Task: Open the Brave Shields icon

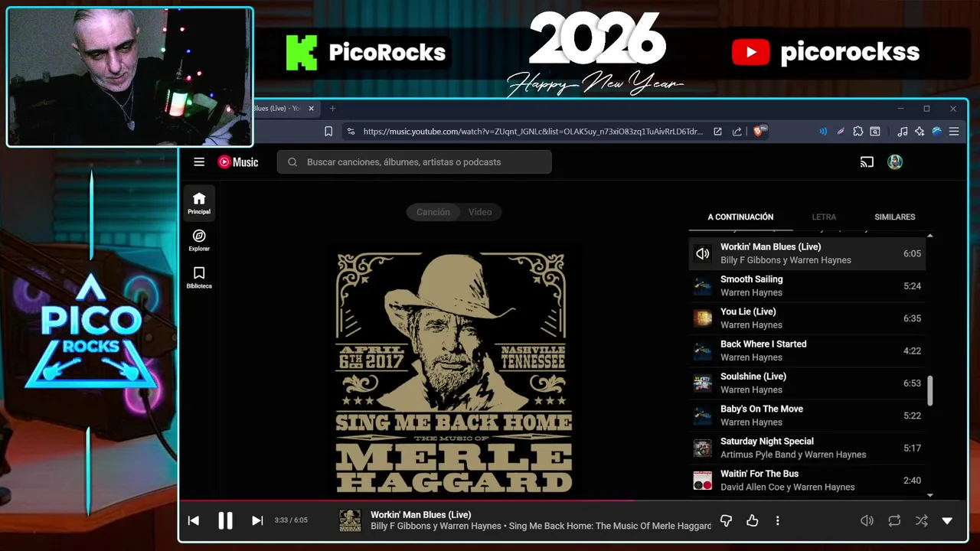Action: (x=760, y=132)
